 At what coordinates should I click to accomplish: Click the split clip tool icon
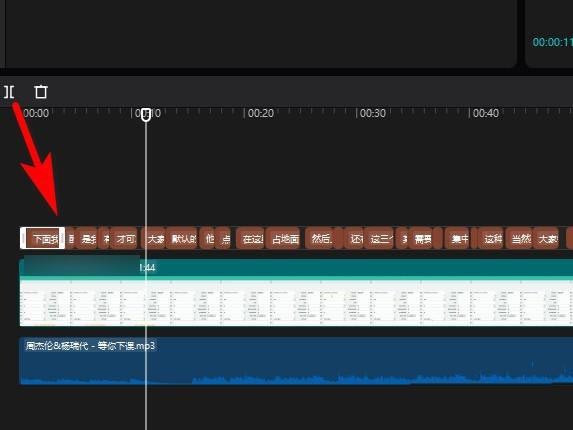pyautogui.click(x=9, y=92)
